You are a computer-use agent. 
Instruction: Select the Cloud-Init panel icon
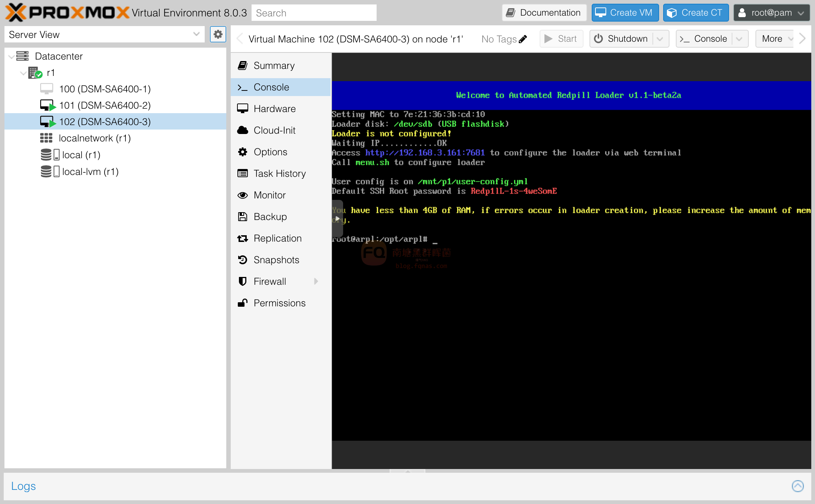[243, 130]
